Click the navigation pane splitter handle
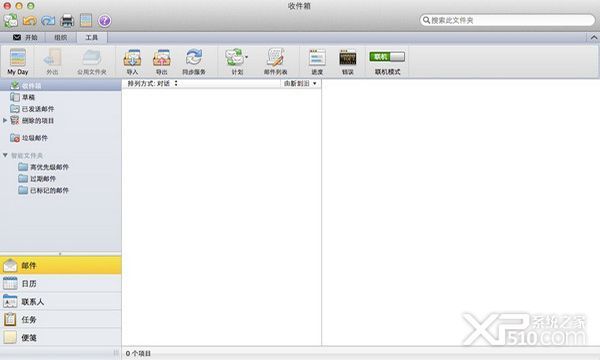 pyautogui.click(x=60, y=254)
